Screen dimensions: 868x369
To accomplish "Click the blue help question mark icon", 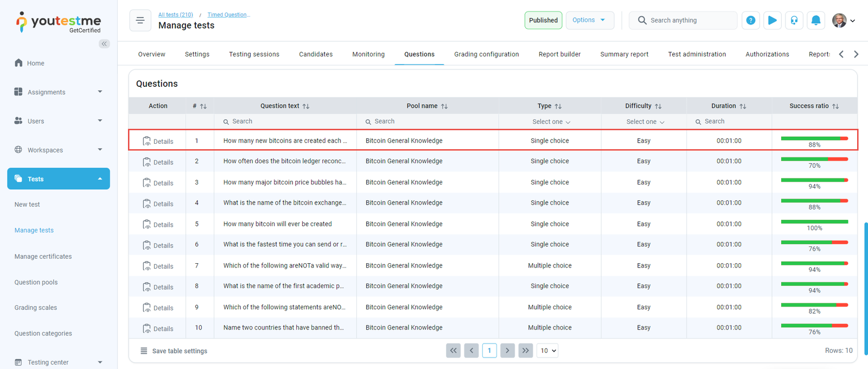I will coord(750,21).
